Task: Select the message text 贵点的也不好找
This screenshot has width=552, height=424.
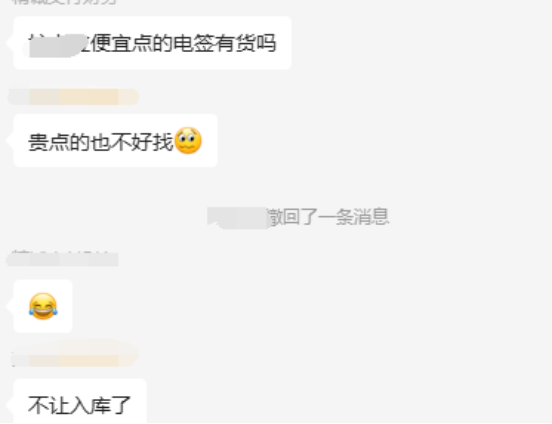Action: (x=101, y=142)
